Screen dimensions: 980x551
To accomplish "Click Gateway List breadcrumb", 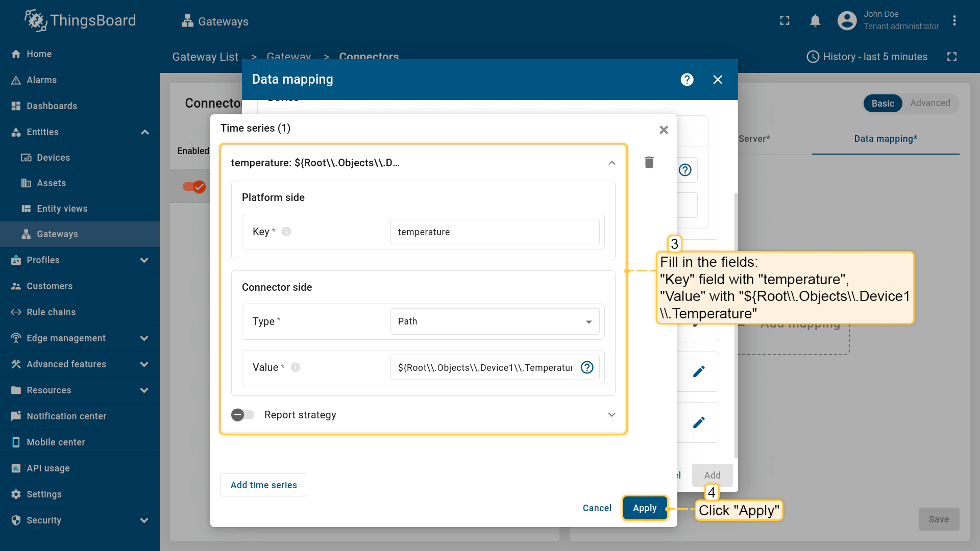I will 205,57.
